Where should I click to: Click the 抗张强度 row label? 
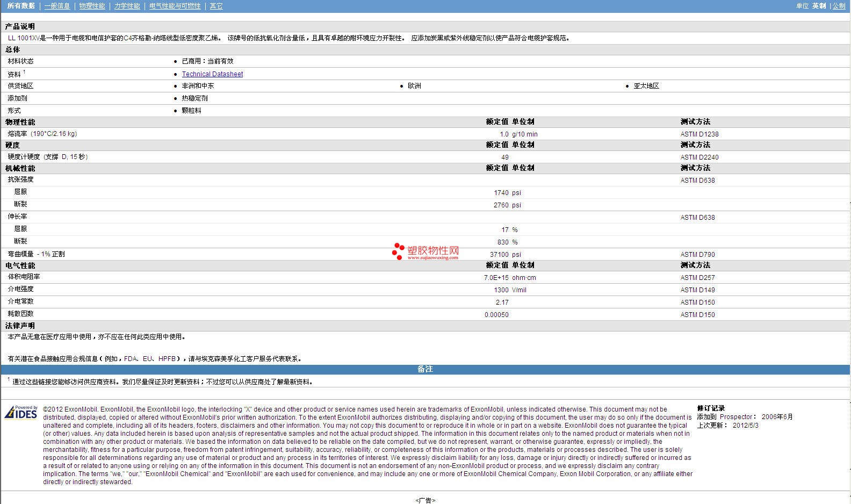click(x=20, y=179)
